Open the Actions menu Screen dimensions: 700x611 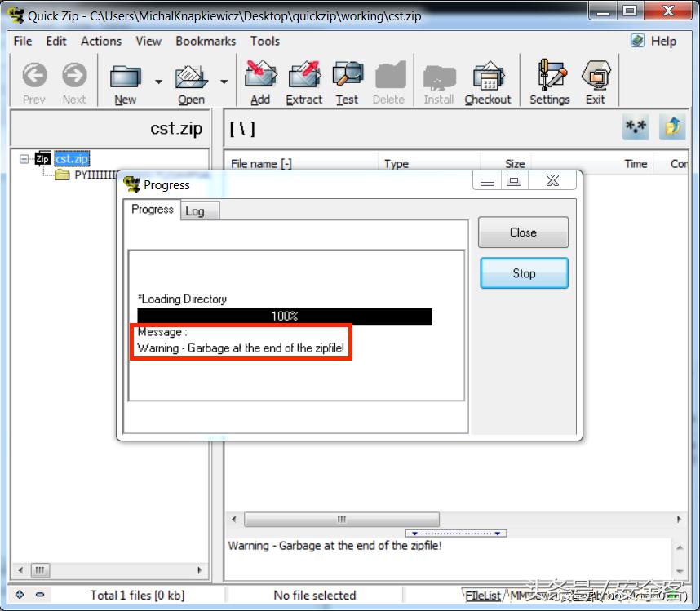coord(100,41)
